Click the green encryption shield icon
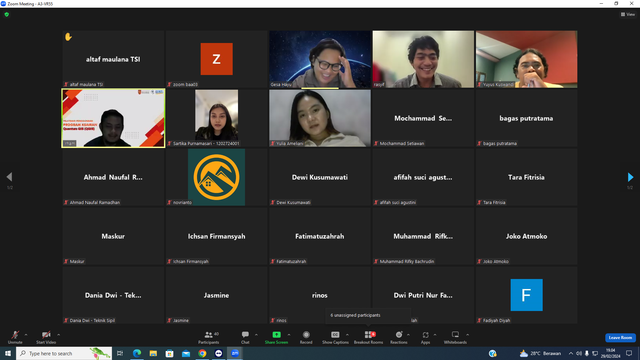Viewport: 640px width, 360px height. [7, 14]
